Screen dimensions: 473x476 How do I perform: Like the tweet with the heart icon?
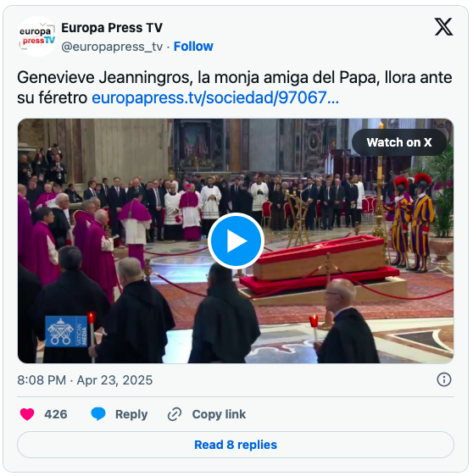tap(27, 414)
